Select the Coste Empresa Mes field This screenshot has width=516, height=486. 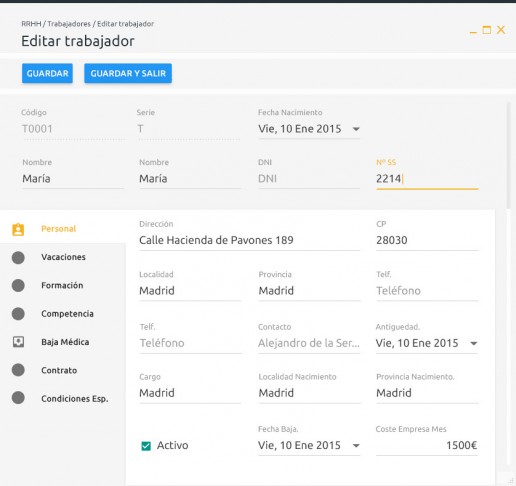(x=427, y=446)
